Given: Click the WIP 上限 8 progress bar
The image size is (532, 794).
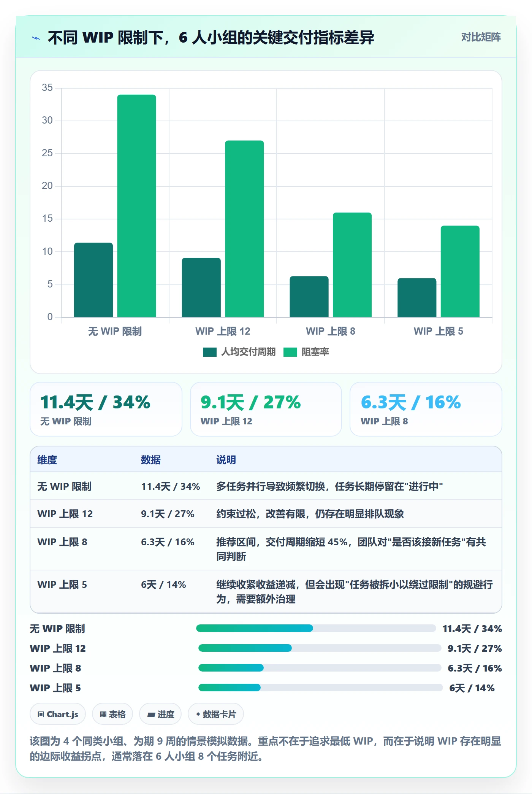Looking at the screenshot, I should 320,668.
